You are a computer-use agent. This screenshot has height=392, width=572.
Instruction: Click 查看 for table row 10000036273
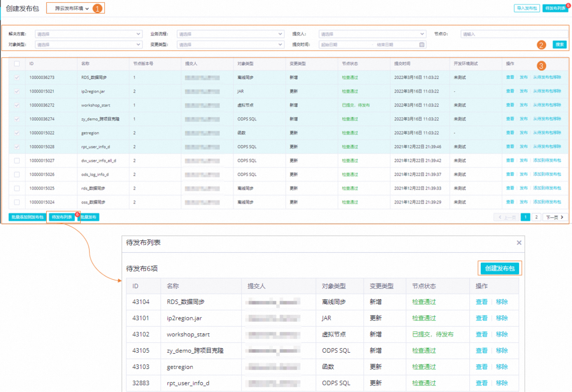(510, 77)
